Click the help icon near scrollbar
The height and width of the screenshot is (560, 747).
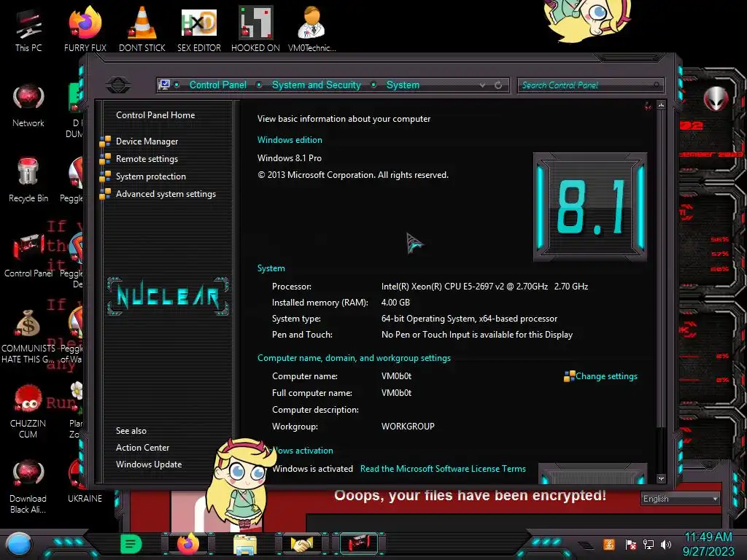point(649,106)
